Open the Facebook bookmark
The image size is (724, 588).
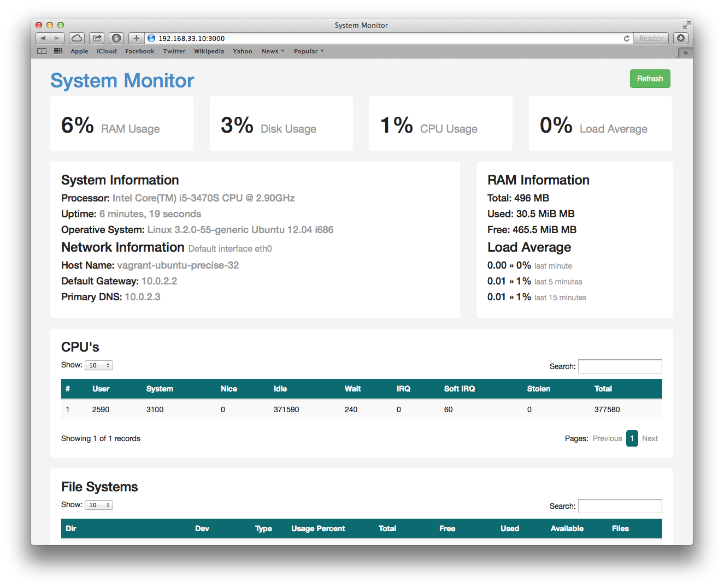(x=140, y=51)
